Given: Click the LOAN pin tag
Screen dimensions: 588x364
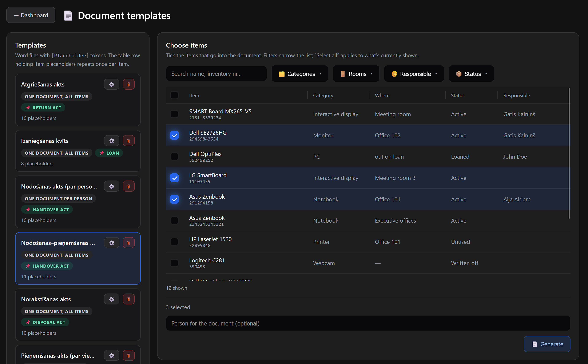Looking at the screenshot, I should [109, 153].
